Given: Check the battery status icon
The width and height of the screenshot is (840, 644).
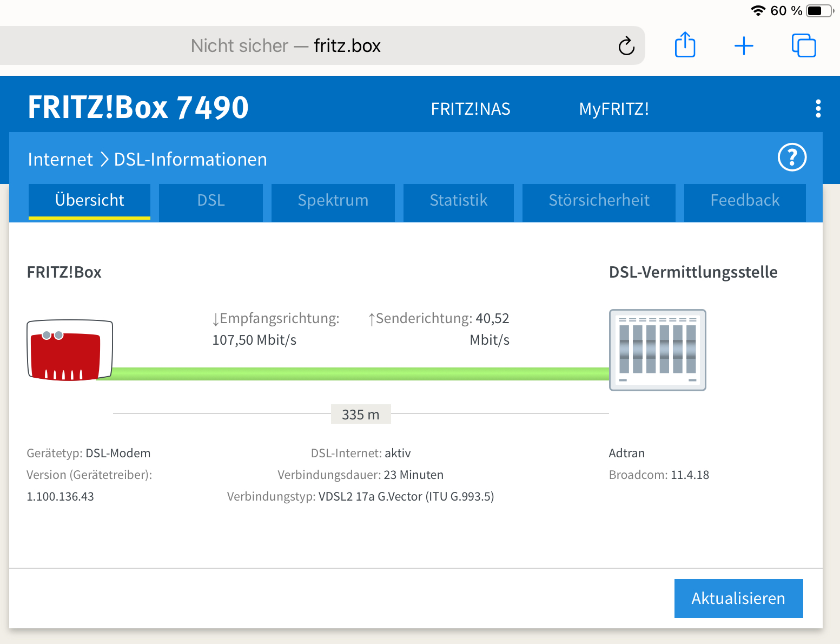Looking at the screenshot, I should (820, 10).
